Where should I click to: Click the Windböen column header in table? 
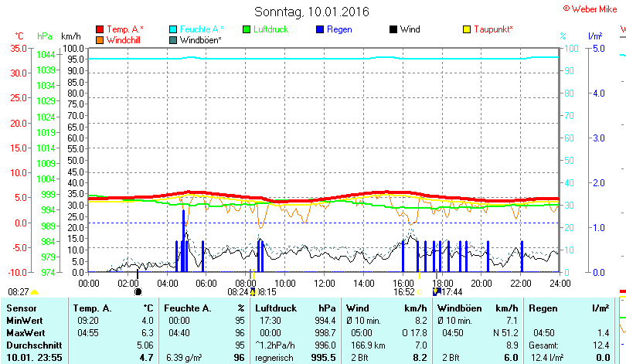[460, 308]
